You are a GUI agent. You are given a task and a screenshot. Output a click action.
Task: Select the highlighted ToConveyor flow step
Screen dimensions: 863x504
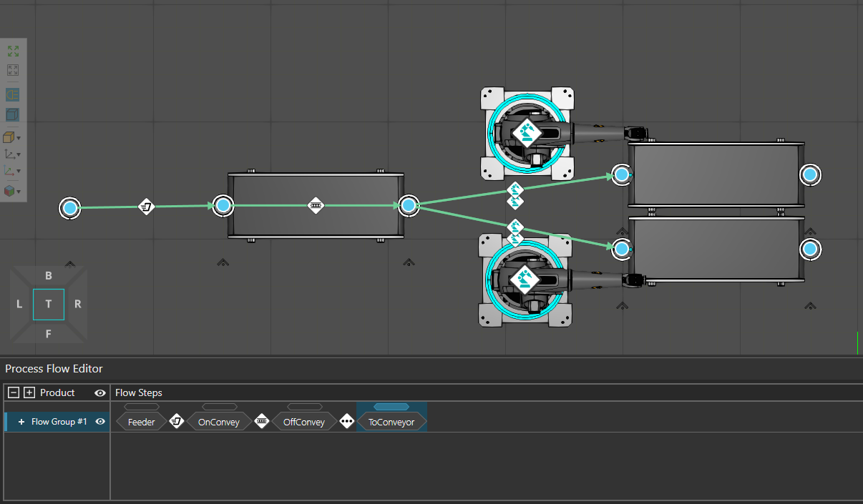(x=391, y=422)
